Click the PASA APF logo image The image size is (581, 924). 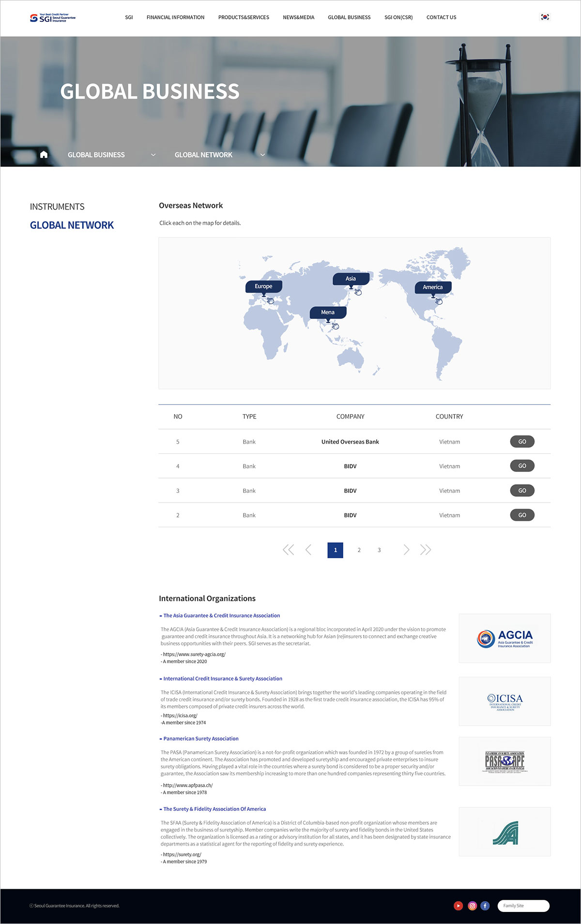click(505, 761)
